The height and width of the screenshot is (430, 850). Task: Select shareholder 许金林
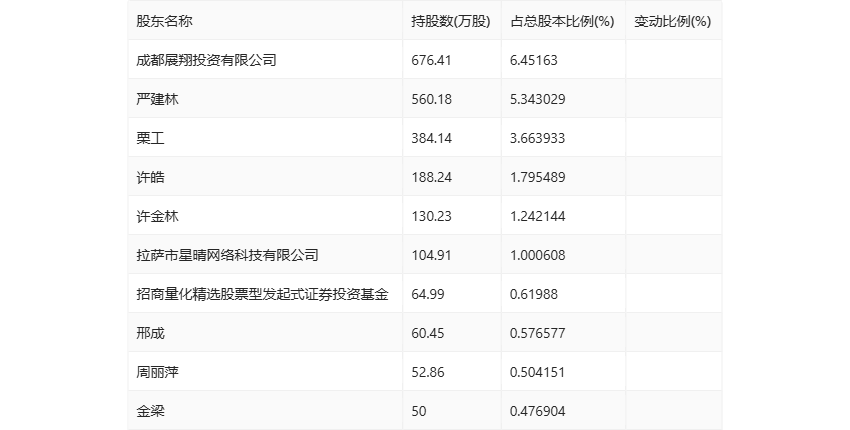click(157, 216)
